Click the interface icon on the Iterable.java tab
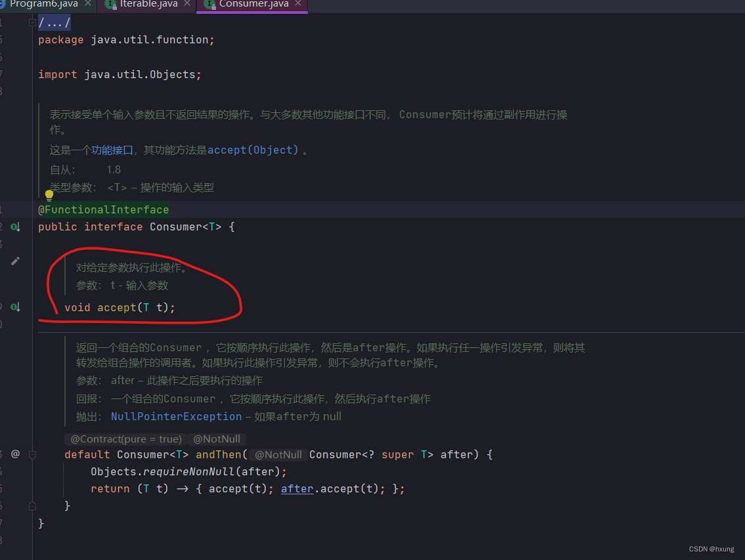Screen dimensions: 745x560 tap(110, 3)
